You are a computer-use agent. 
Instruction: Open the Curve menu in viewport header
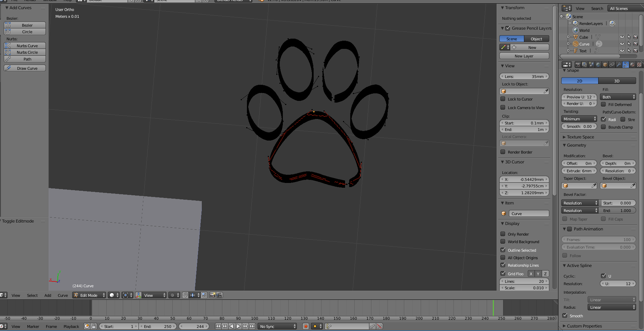[63, 295]
